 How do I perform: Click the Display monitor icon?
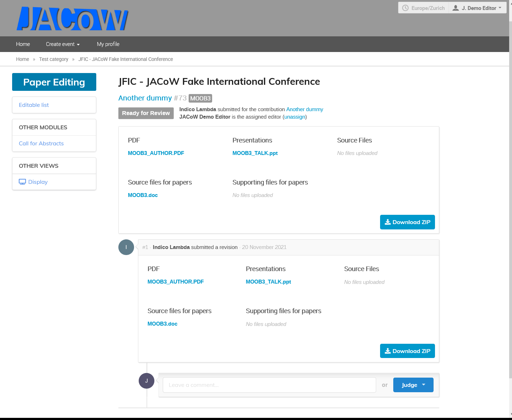coord(22,182)
